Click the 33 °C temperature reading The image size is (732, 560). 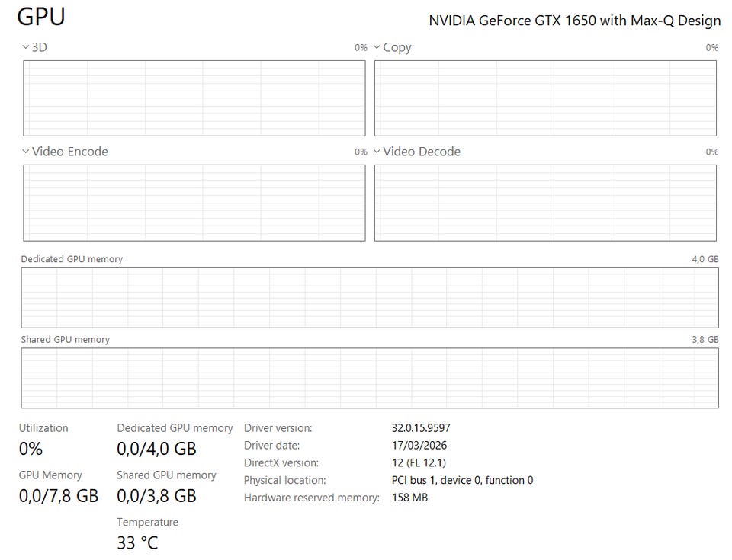pyautogui.click(x=137, y=542)
